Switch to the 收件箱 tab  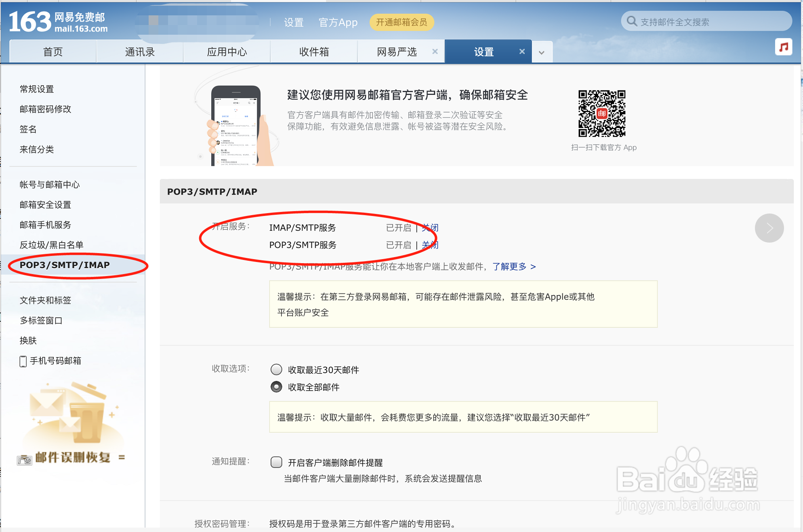coord(314,51)
